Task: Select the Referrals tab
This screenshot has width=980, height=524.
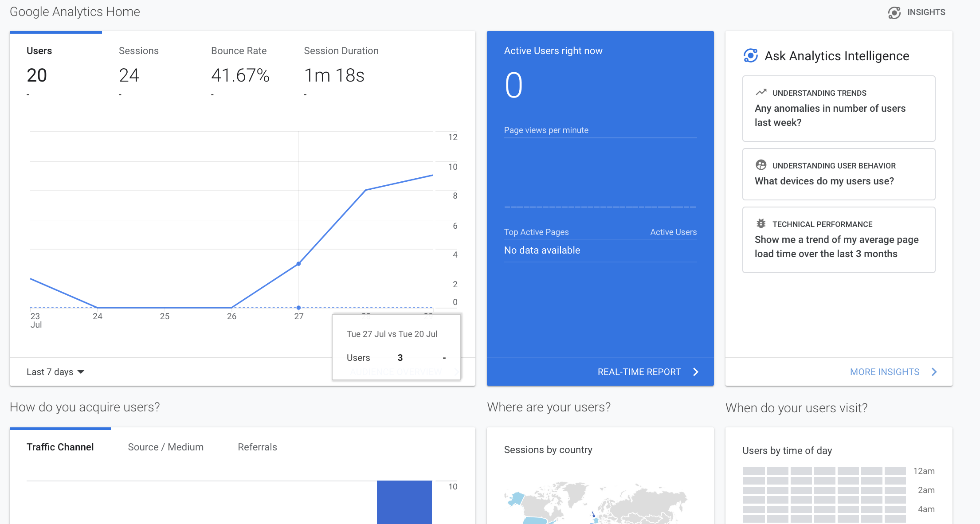Action: 257,447
